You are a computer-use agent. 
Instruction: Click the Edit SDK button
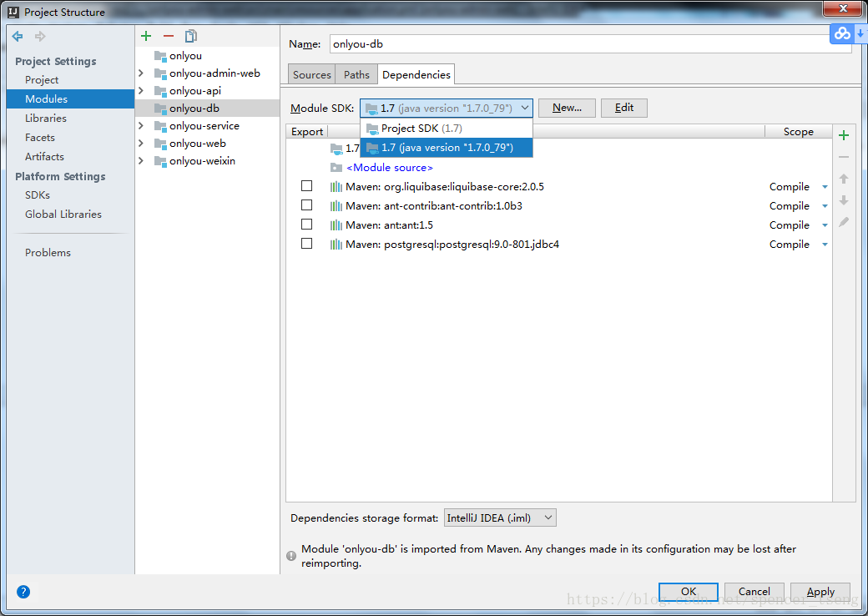click(624, 108)
